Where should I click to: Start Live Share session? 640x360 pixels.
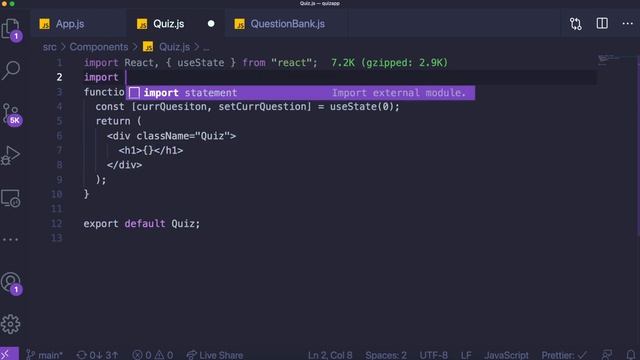click(215, 355)
